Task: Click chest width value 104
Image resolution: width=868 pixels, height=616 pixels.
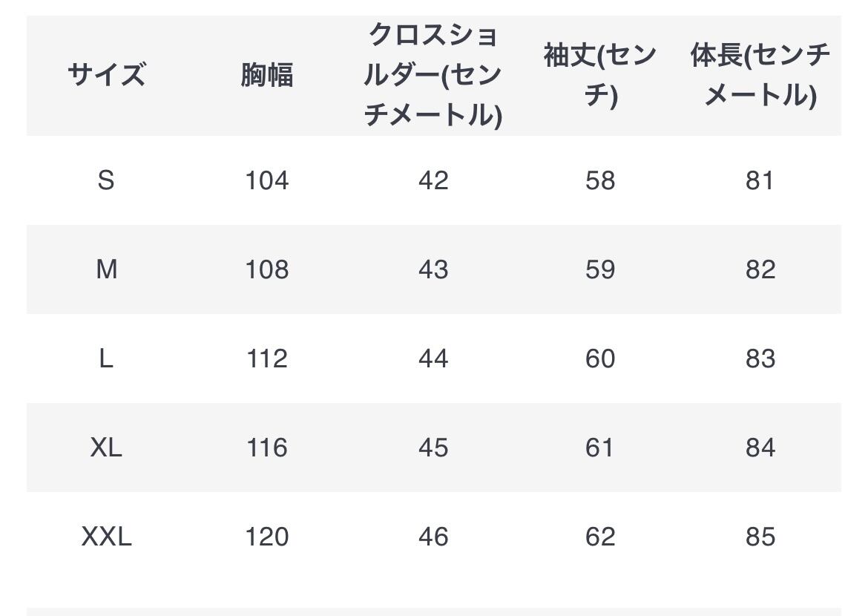Action: coord(267,180)
